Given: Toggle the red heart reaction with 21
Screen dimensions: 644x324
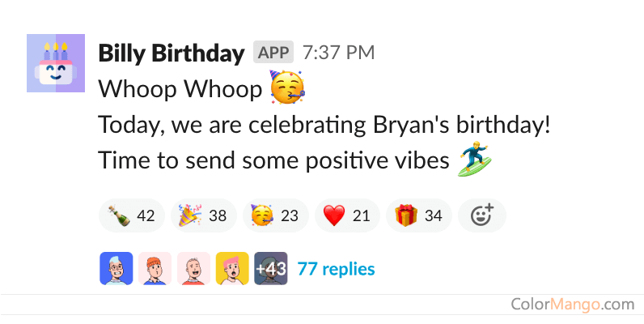Looking at the screenshot, I should pos(346,215).
